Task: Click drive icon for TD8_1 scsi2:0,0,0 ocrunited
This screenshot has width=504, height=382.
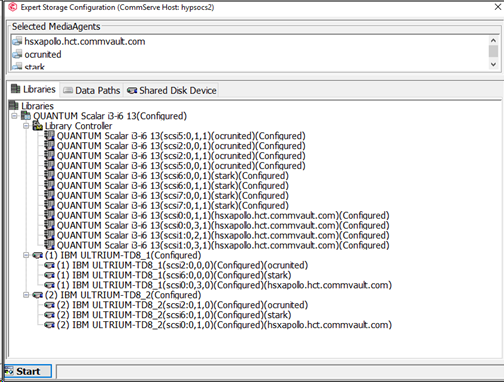Action: click(49, 265)
